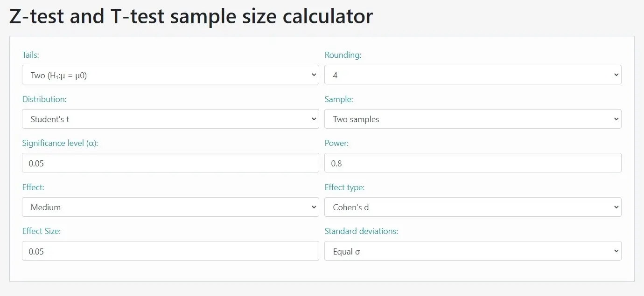
Task: Expand the Effect type dropdown showing Cohen's d
Action: coord(473,207)
